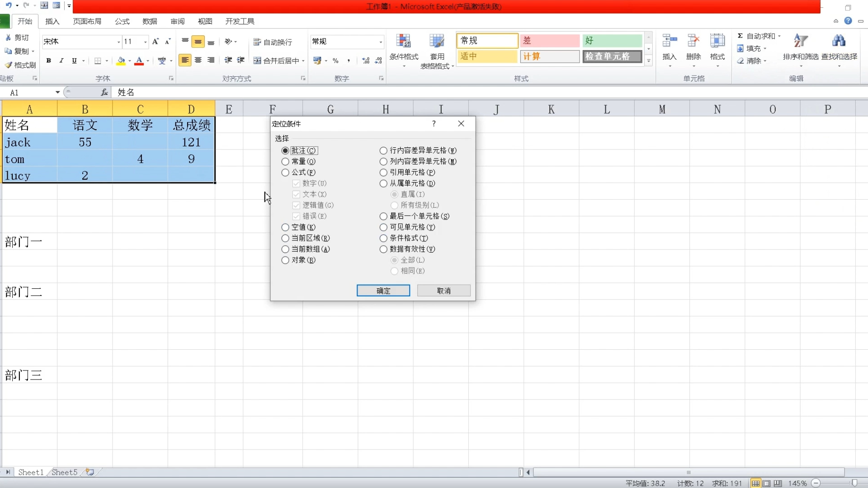Click the Bold formatting icon
Screen dimensions: 868x488
point(48,61)
